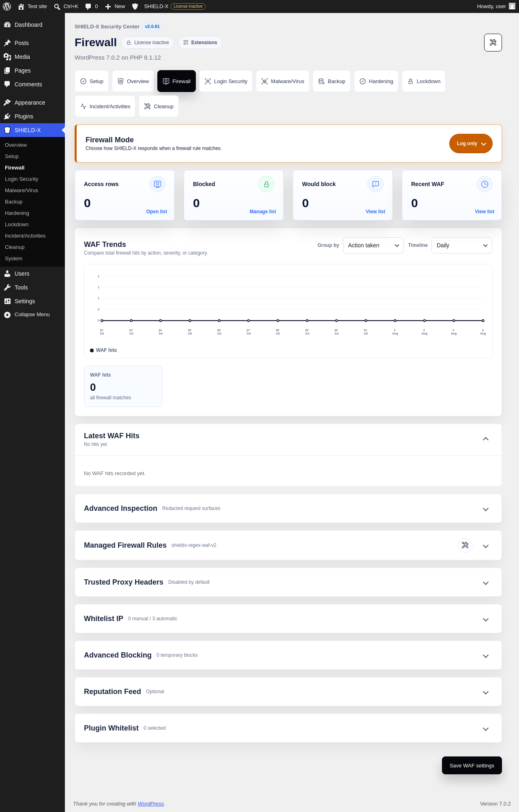Expand the Plugin Whitelist section
This screenshot has width=519, height=812.
[x=485, y=729]
